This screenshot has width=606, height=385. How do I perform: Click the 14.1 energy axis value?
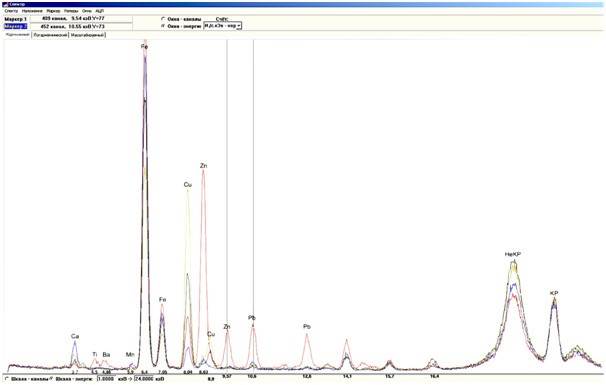click(x=347, y=376)
